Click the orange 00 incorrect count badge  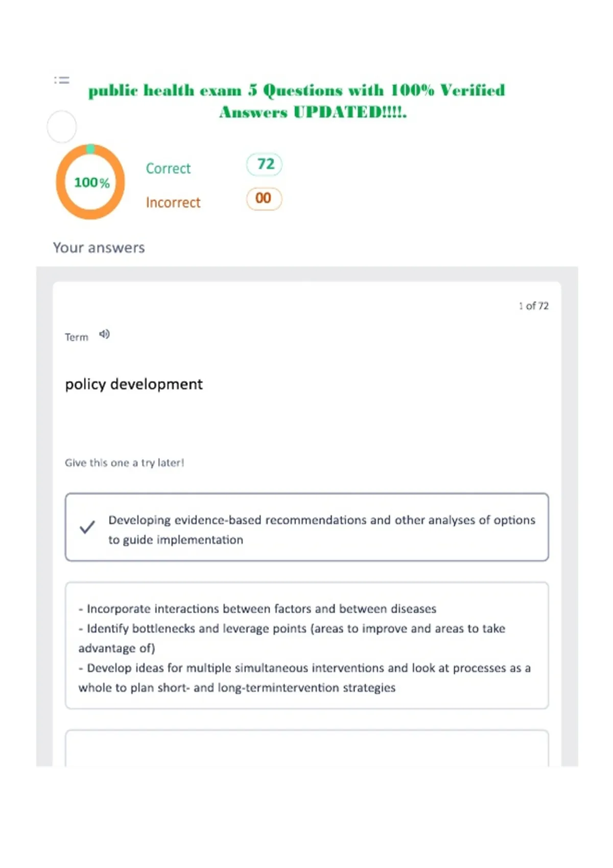264,199
